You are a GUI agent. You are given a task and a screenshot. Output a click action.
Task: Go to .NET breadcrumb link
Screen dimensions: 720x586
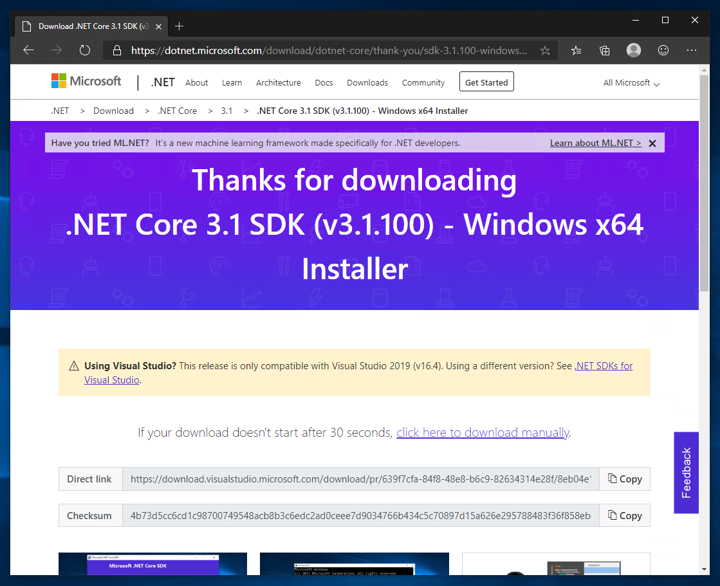click(x=60, y=111)
